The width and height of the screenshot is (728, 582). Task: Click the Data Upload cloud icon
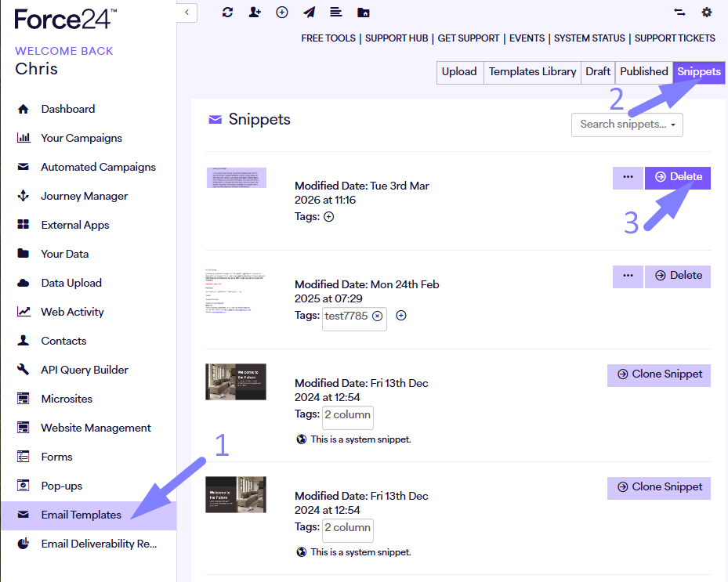tap(24, 283)
